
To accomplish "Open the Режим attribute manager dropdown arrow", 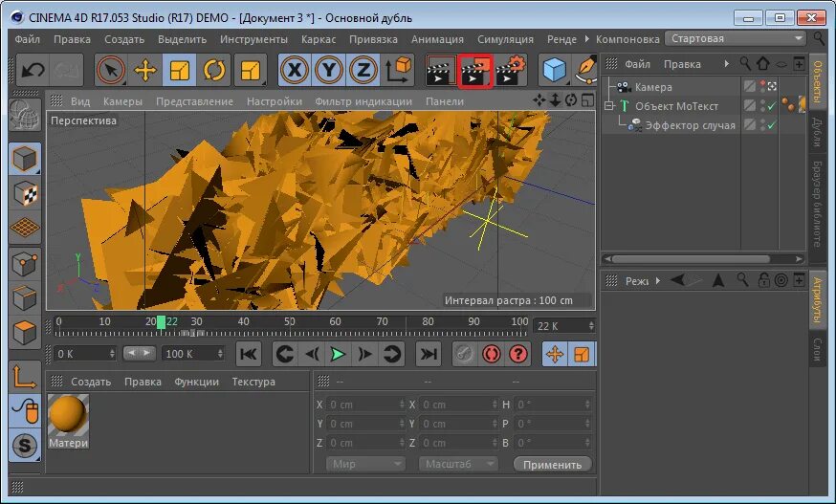I will click(x=658, y=280).
